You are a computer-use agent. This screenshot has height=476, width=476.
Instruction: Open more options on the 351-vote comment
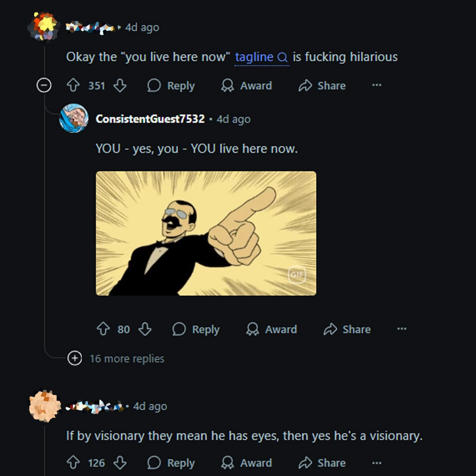[376, 85]
